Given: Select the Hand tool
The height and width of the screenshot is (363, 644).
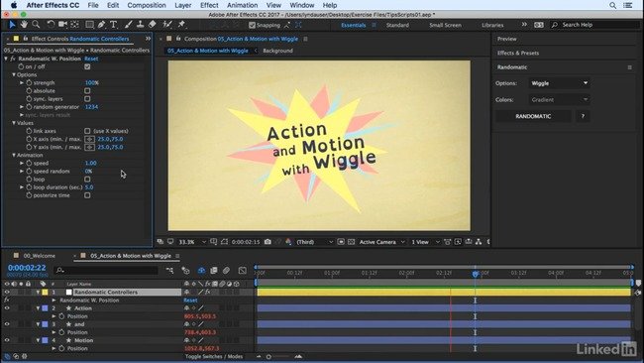Looking at the screenshot, I should [24, 25].
